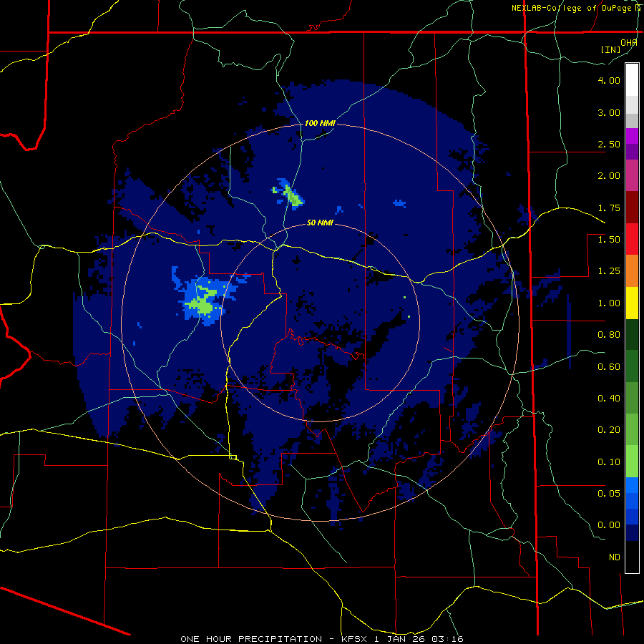Viewport: 644px width, 644px height.
Task: Click the 100 NMI range ring label
Action: (320, 123)
